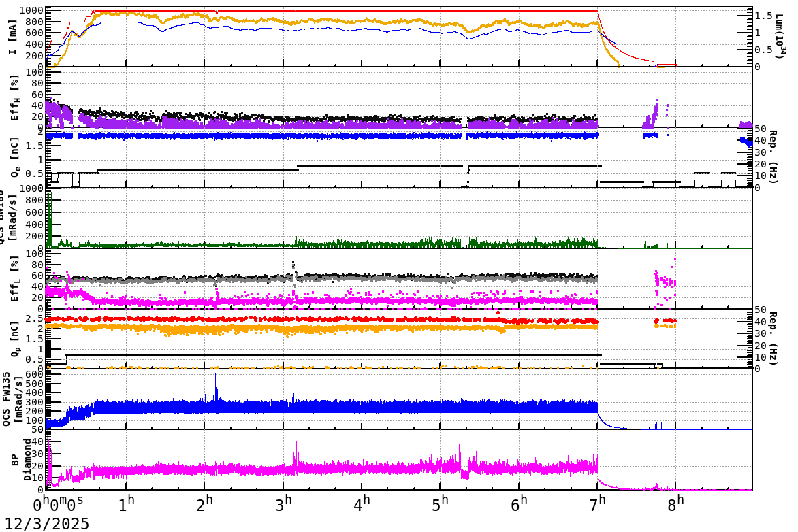The height and width of the screenshot is (532, 798).
Task: Click the magenta BP Diamond signal trace
Action: click(x=340, y=469)
